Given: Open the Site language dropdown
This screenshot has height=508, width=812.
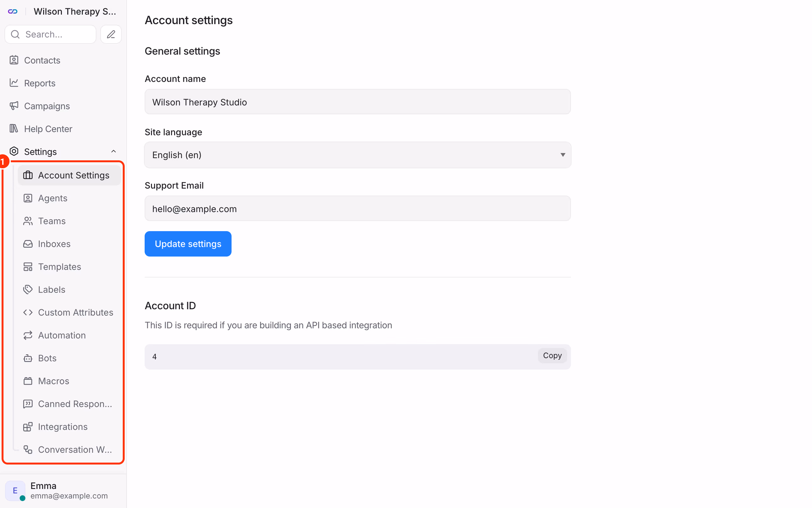Looking at the screenshot, I should 358,155.
